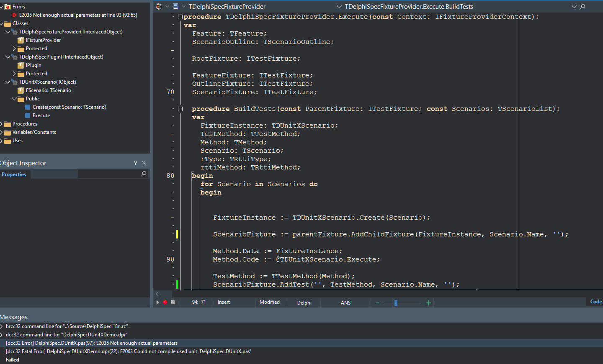The image size is (603, 364).
Task: Decrease editor zoom with the minus button
Action: [377, 303]
